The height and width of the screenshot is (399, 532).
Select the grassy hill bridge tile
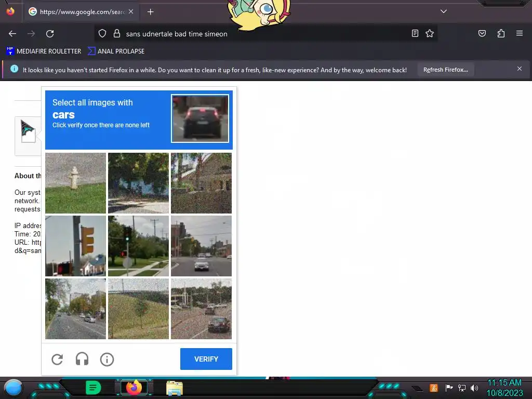(138, 309)
